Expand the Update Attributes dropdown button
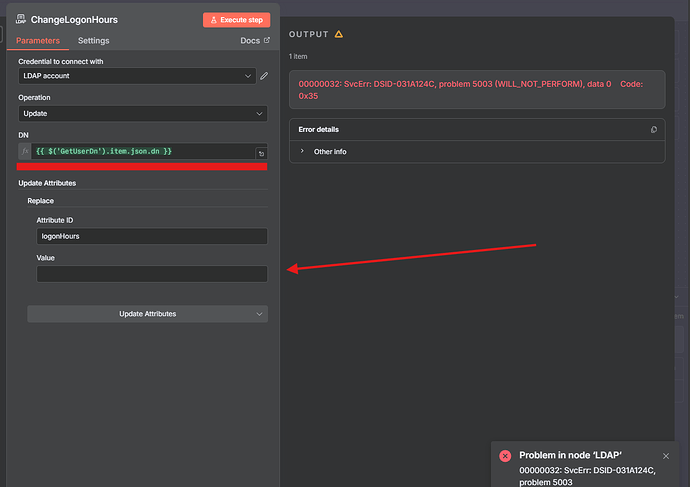 pos(147,314)
